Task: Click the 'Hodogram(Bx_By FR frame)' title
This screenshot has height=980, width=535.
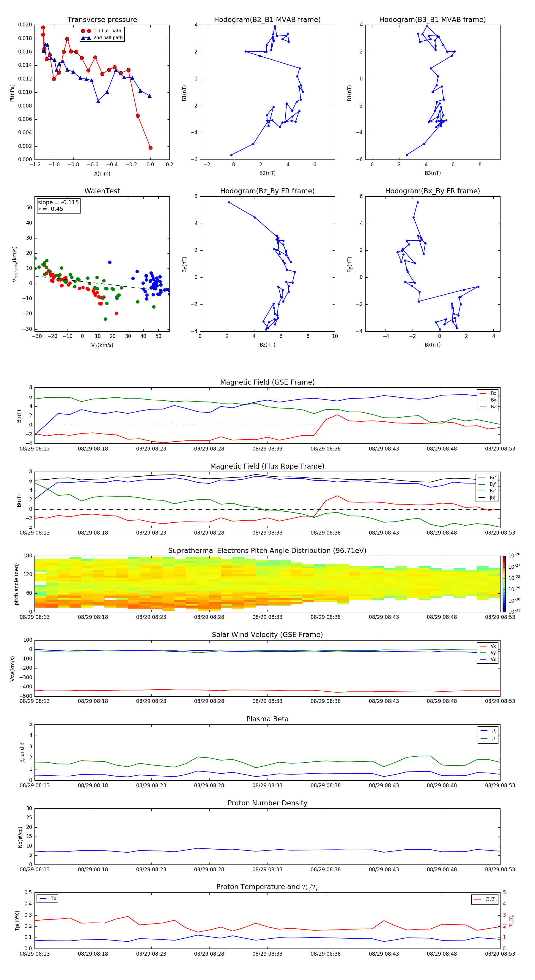Action: tap(432, 191)
